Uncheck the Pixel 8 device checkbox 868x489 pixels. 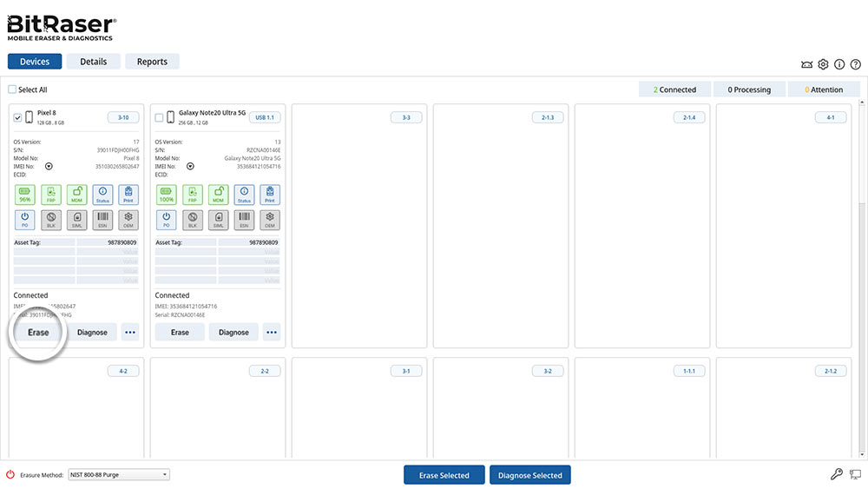[17, 117]
